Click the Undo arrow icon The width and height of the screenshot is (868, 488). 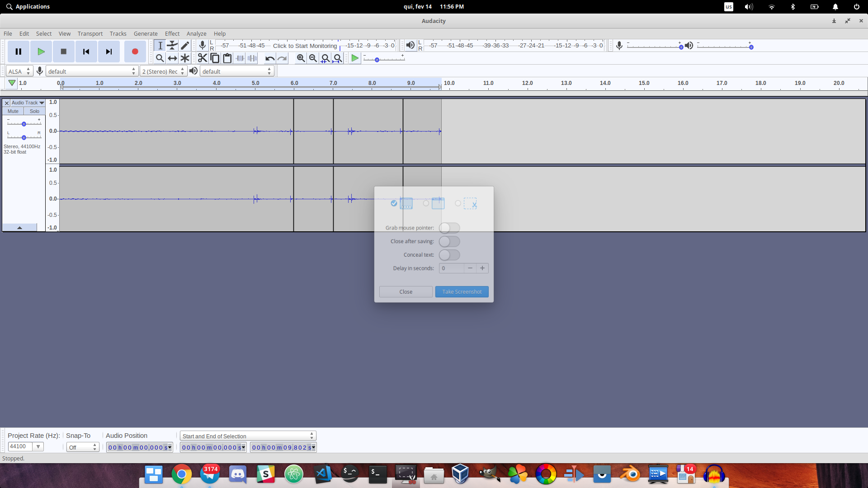(x=270, y=58)
